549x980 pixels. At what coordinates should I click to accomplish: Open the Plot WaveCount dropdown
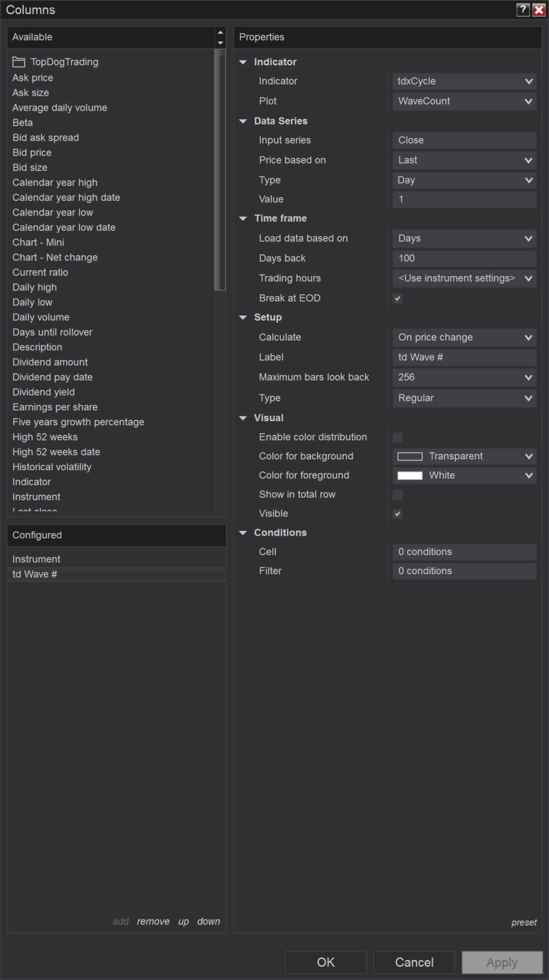[x=464, y=101]
